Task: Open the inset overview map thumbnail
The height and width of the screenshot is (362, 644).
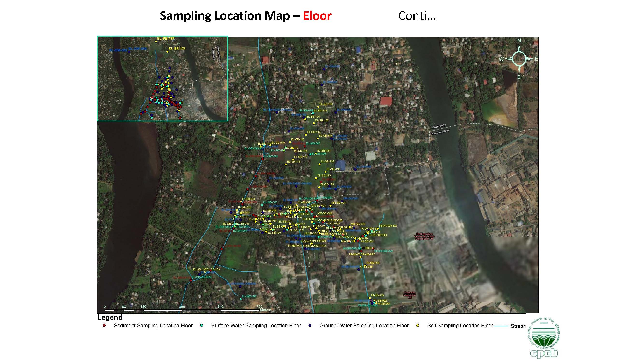Action: [163, 78]
